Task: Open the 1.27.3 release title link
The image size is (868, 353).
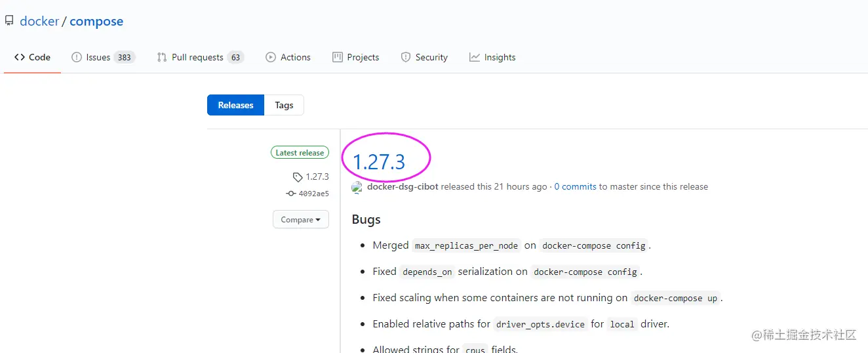Action: tap(379, 161)
